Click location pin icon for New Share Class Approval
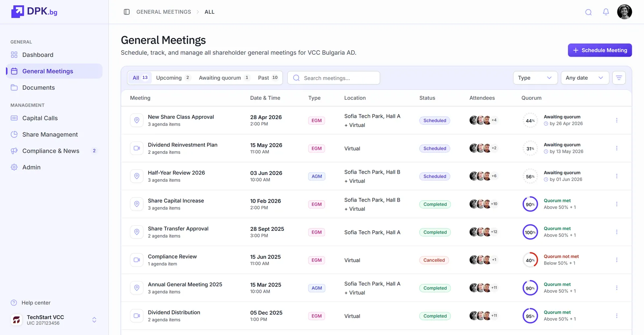 pos(137,120)
